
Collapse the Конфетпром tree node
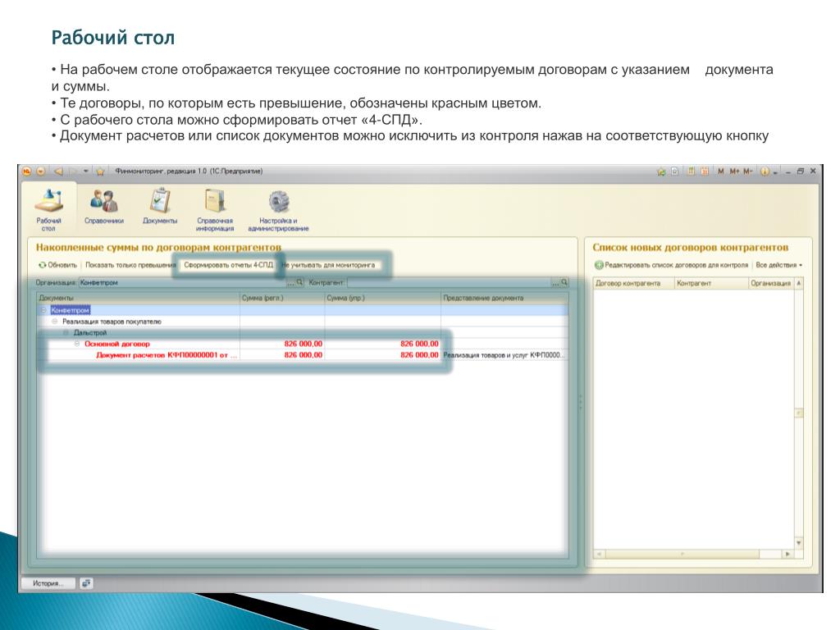(44, 310)
